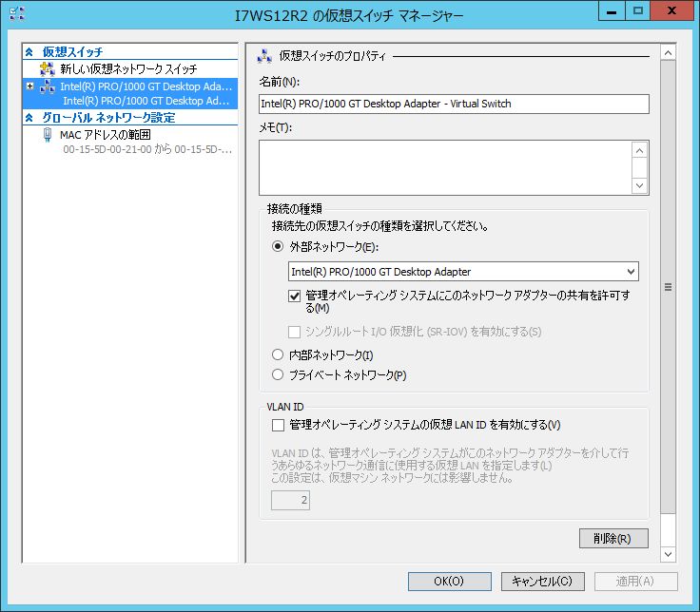Click the 仮想スイッチ section header
Viewport: 700px width, 612px height.
pyautogui.click(x=73, y=52)
